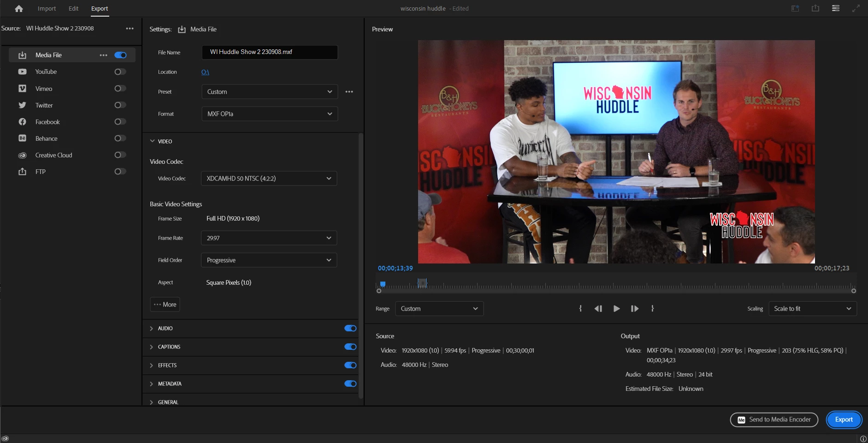Click the Media File destination icon
Screen dimensions: 868x443
(22, 55)
